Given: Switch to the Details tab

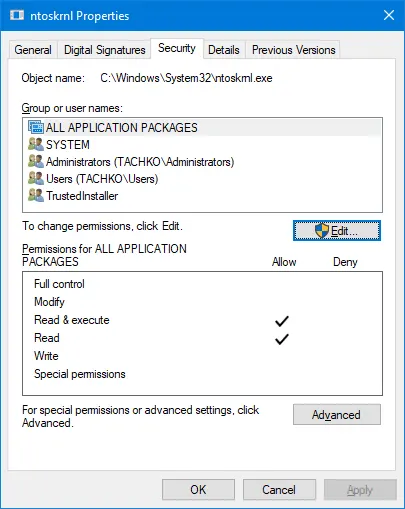Looking at the screenshot, I should click(224, 50).
